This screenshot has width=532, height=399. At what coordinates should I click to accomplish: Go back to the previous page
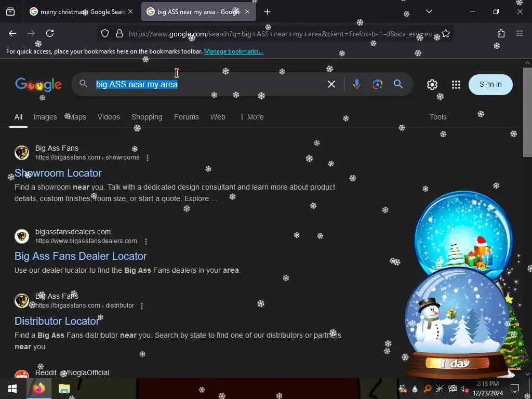(12, 33)
